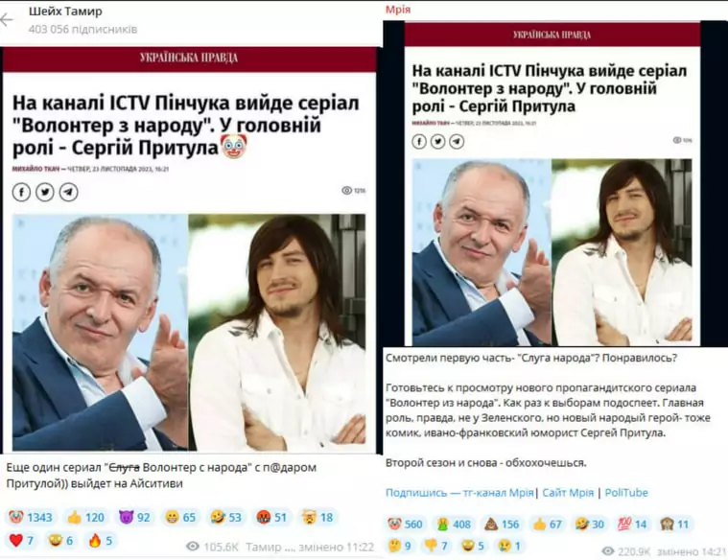Open the left post article image
Screen dimensions: 728x560
(x=189, y=250)
